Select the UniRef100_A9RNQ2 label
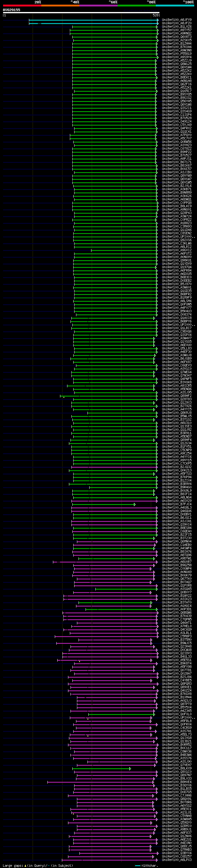The height and width of the screenshot is (868, 197). click(177, 33)
